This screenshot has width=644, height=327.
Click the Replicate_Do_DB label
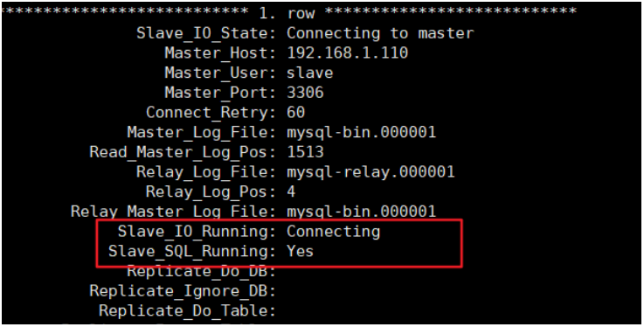(x=201, y=271)
